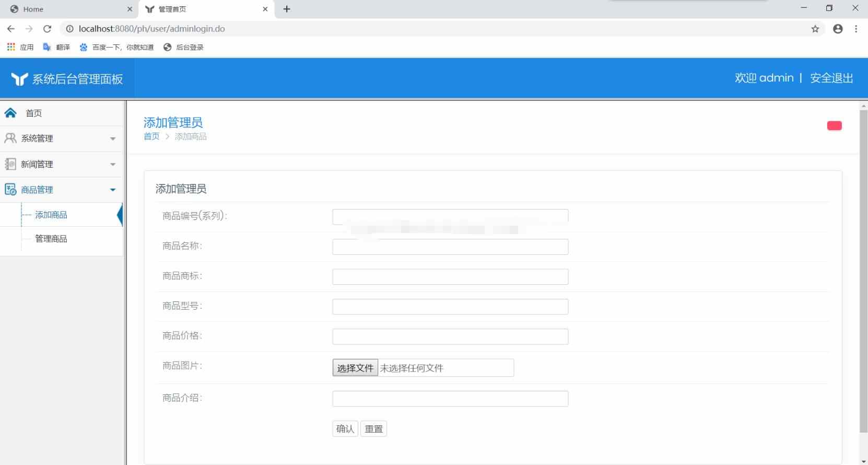868x465 pixels.
Task: Select 管理商品 in the sidebar
Action: (x=51, y=239)
